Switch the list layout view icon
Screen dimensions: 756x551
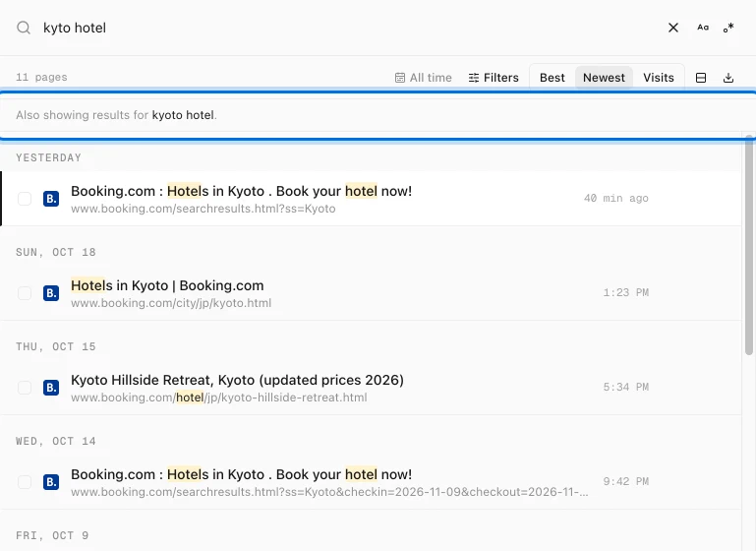click(701, 78)
